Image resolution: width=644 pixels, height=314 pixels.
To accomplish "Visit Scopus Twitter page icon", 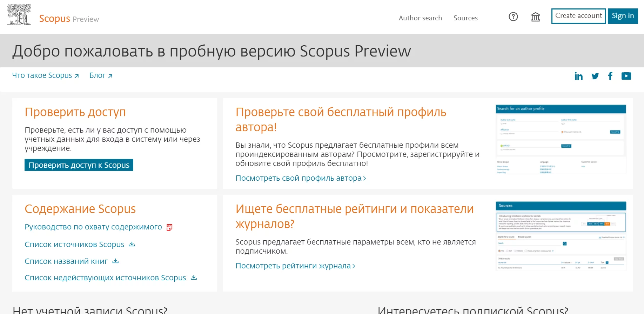I will pos(595,76).
